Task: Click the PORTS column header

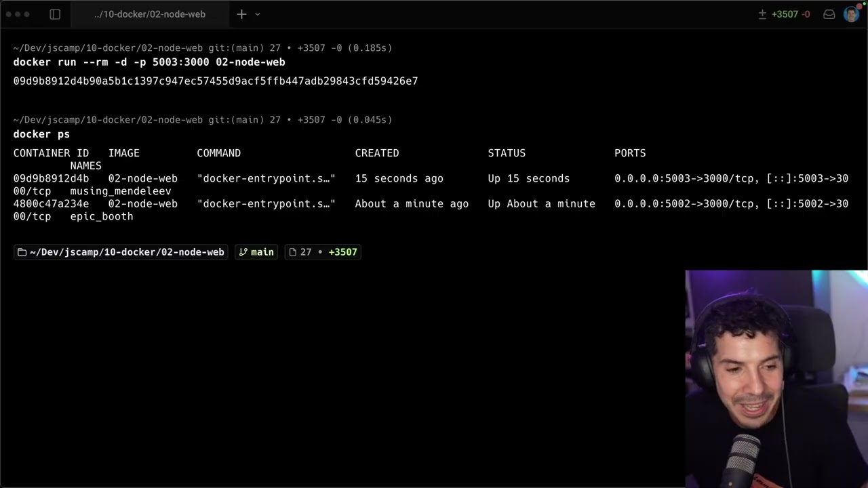Action: pyautogui.click(x=630, y=153)
